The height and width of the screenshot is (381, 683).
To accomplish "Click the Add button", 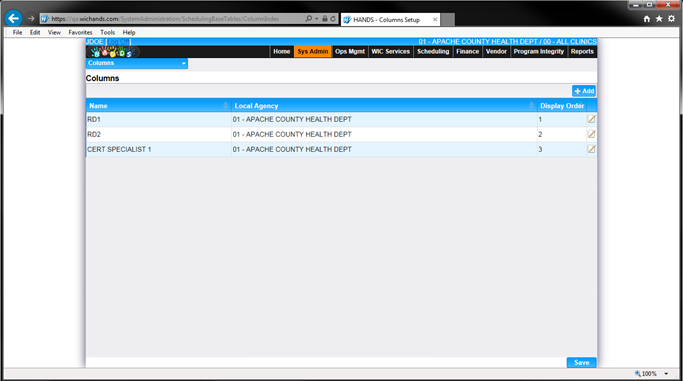I will coord(584,91).
